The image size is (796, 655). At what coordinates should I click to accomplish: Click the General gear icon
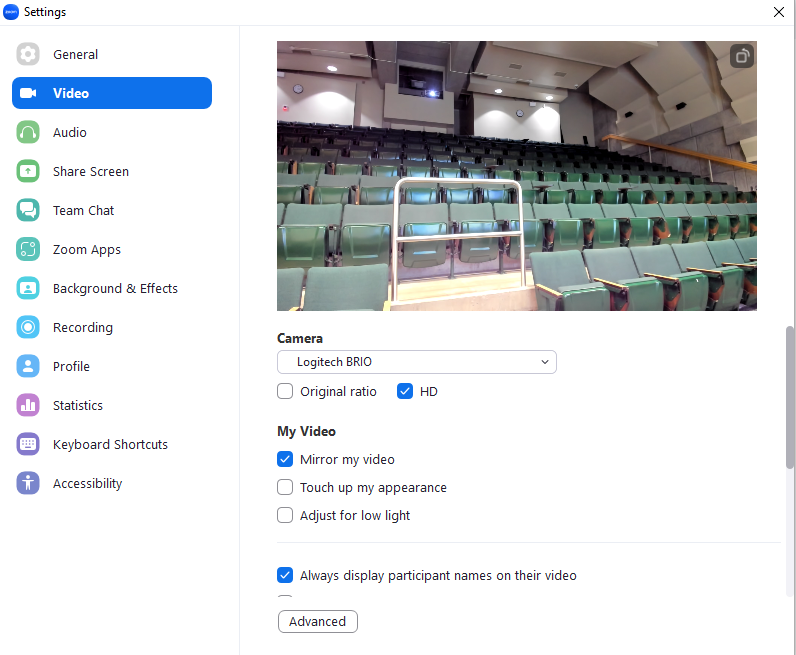(x=28, y=54)
